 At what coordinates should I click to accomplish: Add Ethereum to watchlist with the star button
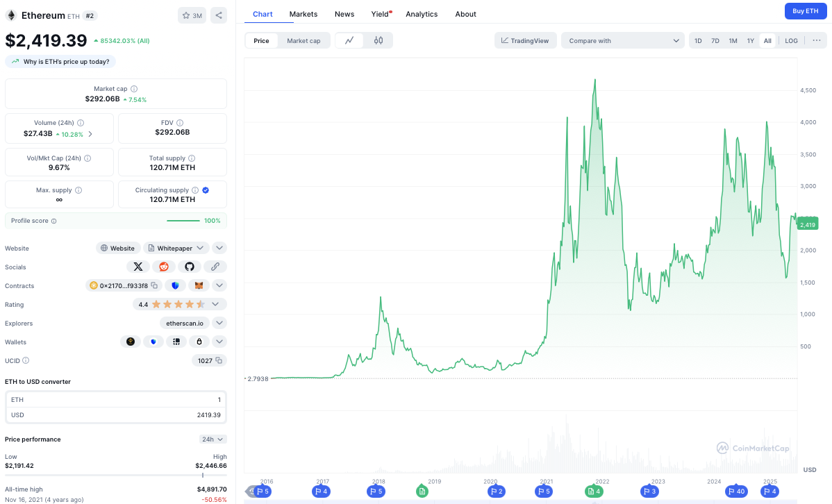tap(192, 15)
